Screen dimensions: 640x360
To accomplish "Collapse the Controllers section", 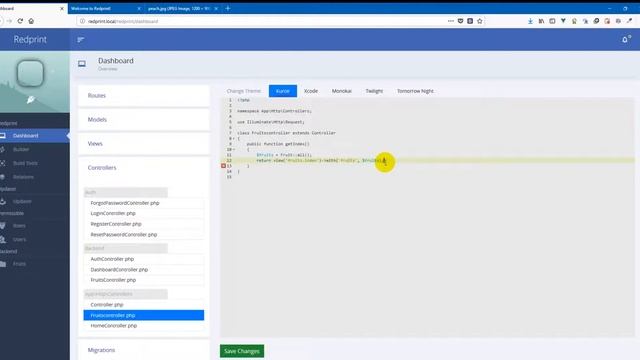I will coord(144,168).
